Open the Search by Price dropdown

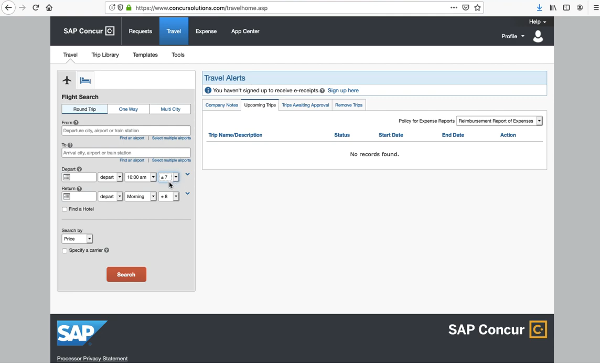77,239
